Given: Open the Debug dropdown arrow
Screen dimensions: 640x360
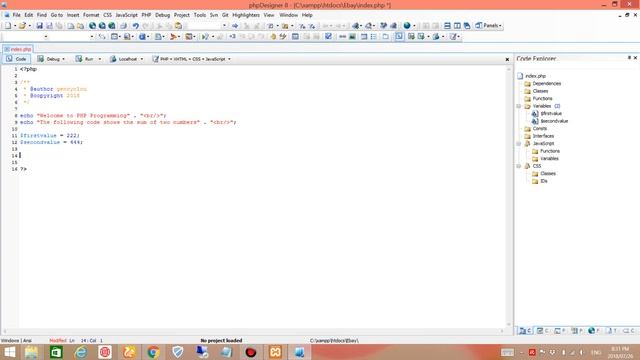Looking at the screenshot, I should (63, 59).
